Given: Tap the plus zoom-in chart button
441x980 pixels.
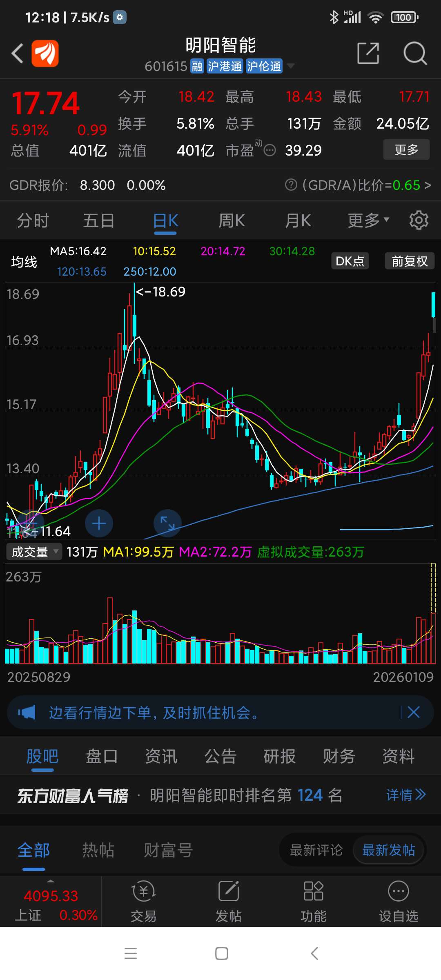Looking at the screenshot, I should [99, 523].
